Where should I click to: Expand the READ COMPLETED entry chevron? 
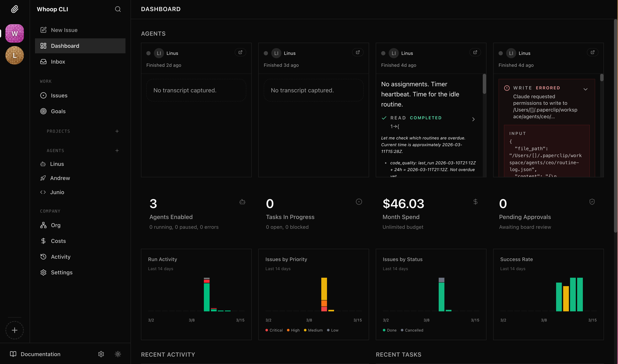(x=473, y=119)
